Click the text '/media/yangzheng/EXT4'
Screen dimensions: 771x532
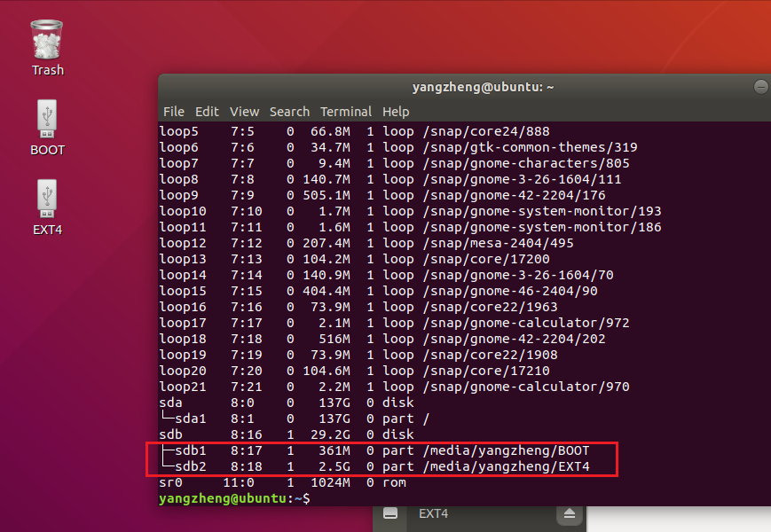(x=506, y=466)
